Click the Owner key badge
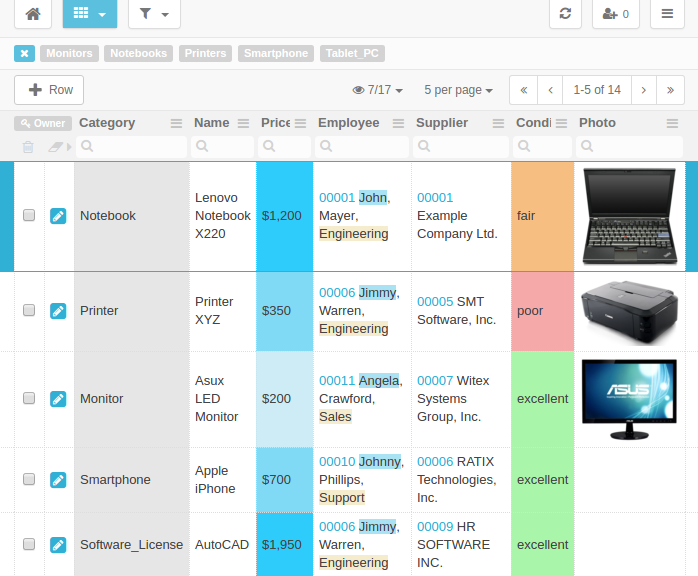698x576 pixels. point(43,123)
